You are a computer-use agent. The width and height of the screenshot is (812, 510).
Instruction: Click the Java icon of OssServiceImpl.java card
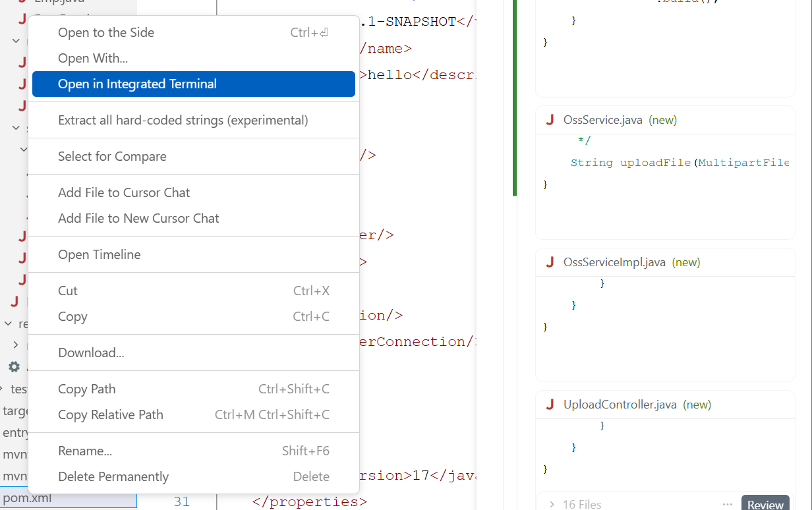click(x=550, y=262)
